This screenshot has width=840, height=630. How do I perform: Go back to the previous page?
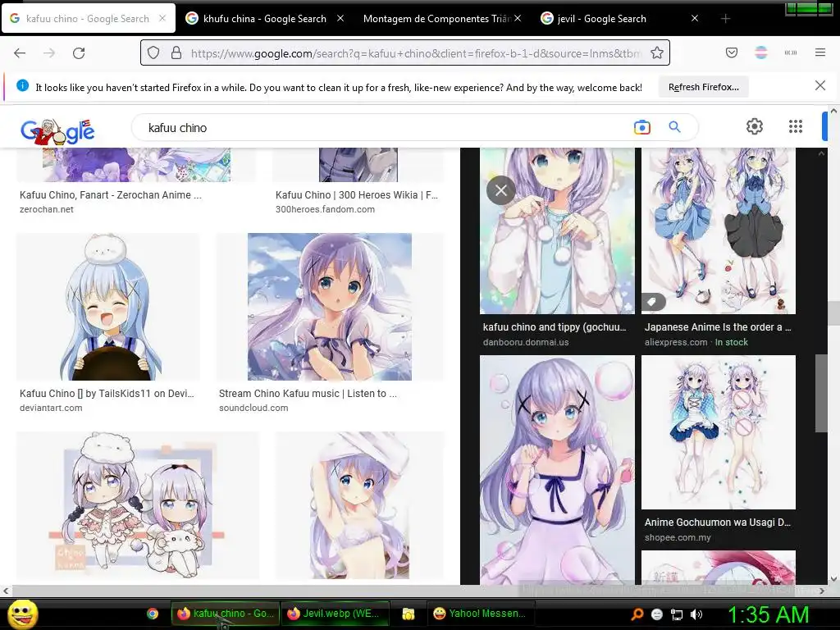click(x=20, y=53)
